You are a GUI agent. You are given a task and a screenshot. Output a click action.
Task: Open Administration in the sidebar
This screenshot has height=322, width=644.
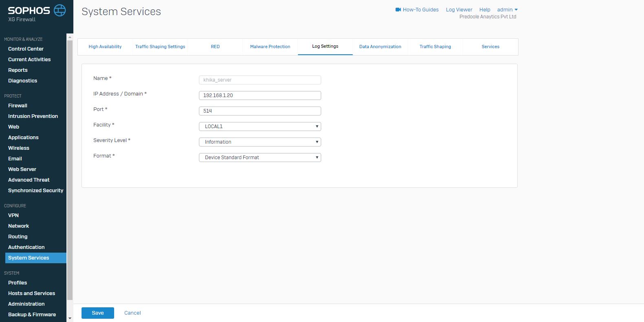pos(26,304)
